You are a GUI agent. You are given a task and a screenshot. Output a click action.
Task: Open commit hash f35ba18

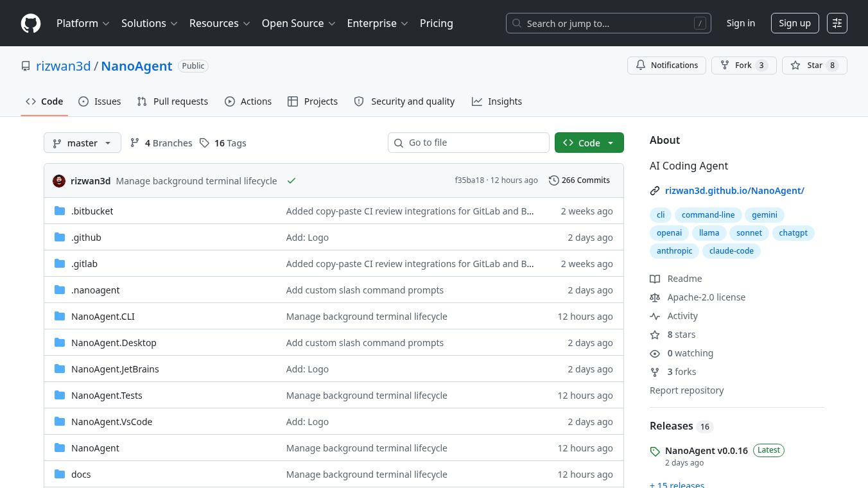pyautogui.click(x=469, y=180)
